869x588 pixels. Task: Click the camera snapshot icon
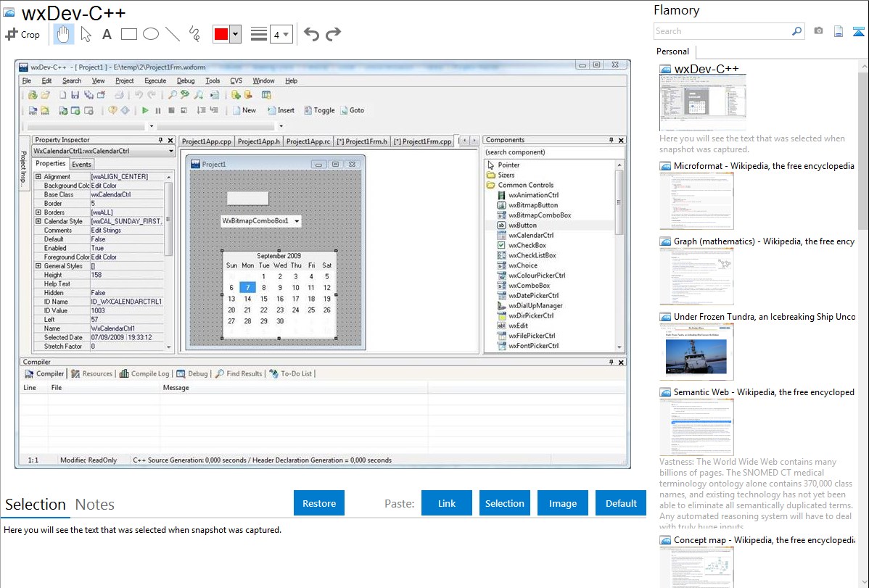(x=818, y=31)
